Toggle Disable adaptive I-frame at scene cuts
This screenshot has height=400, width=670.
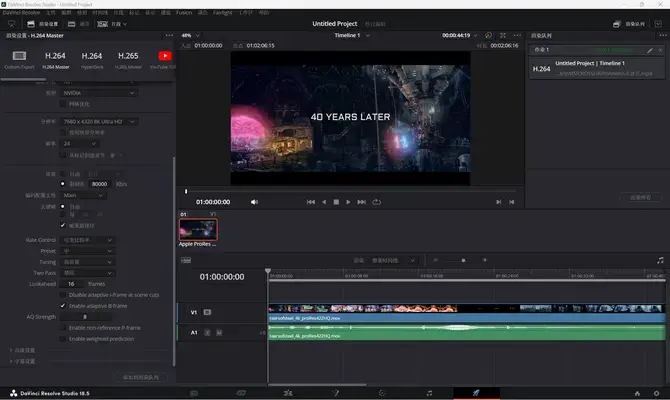click(63, 295)
